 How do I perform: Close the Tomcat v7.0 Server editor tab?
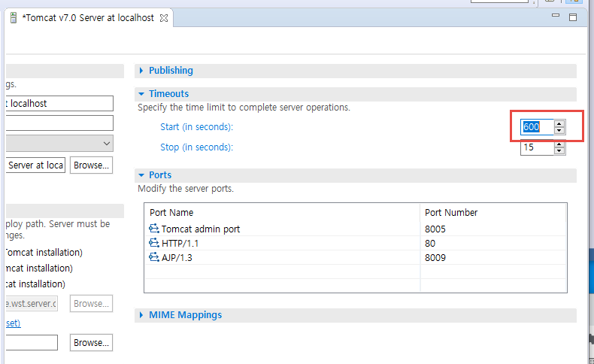coord(164,18)
